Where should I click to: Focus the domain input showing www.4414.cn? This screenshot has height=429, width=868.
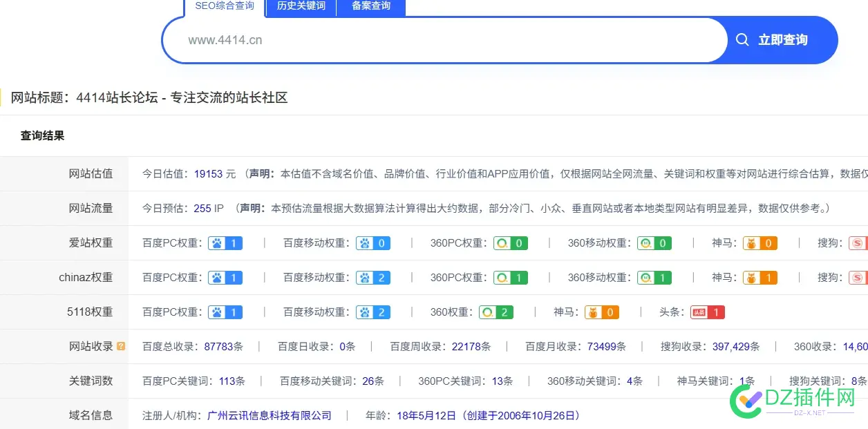point(445,40)
